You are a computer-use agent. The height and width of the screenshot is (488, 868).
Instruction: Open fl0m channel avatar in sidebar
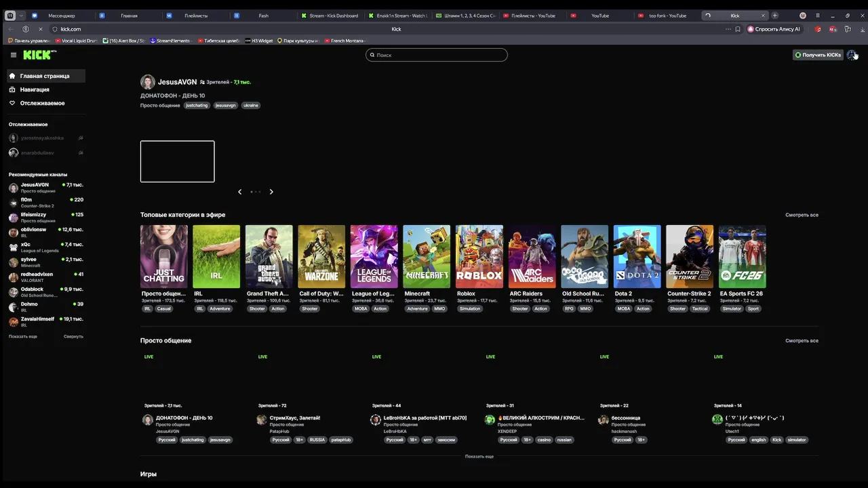point(14,203)
